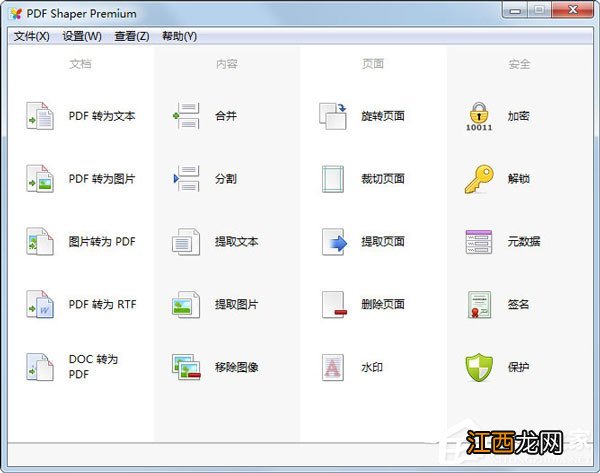Select the 移除图像 text label
Viewport: 600px width, 473px height.
coord(236,367)
